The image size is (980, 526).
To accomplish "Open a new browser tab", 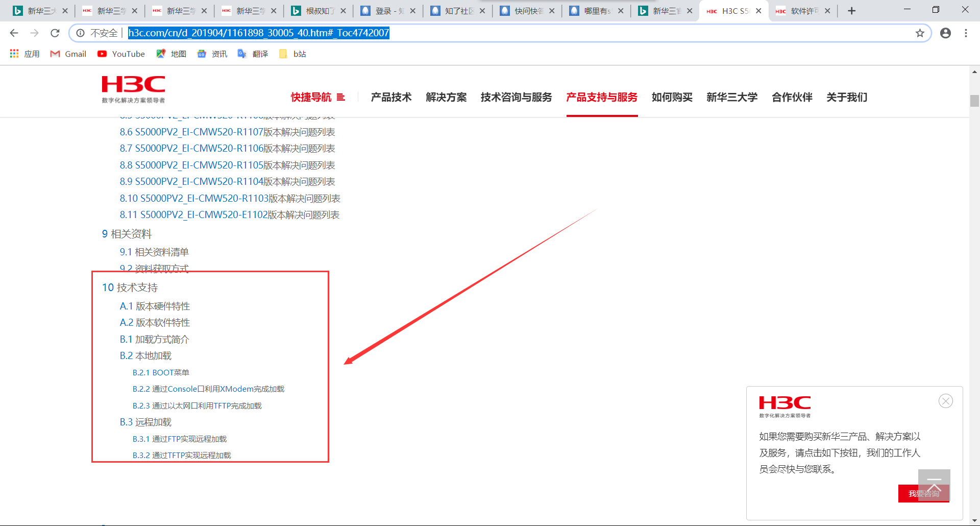I will [851, 11].
